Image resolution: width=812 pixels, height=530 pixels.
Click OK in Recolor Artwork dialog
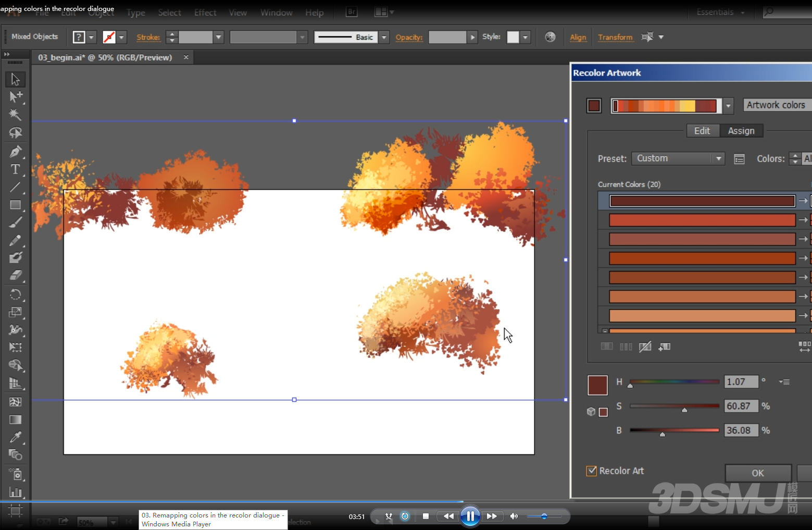758,473
